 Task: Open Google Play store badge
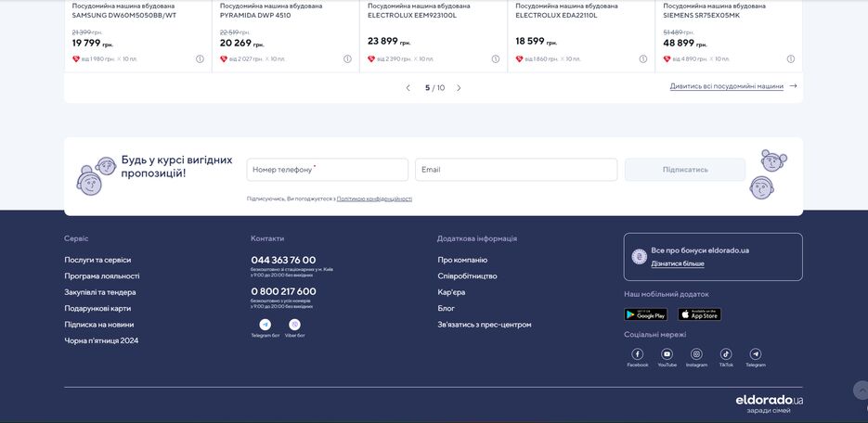point(646,314)
